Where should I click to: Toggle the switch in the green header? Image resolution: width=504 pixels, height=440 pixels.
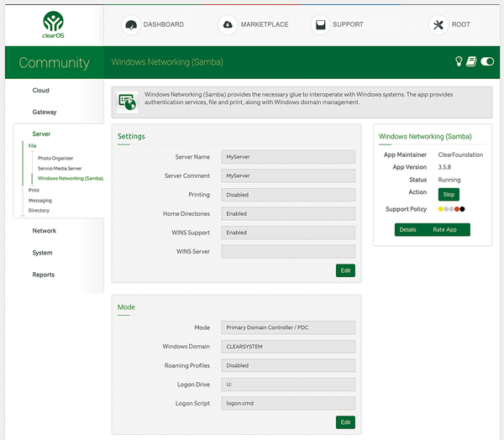(487, 61)
